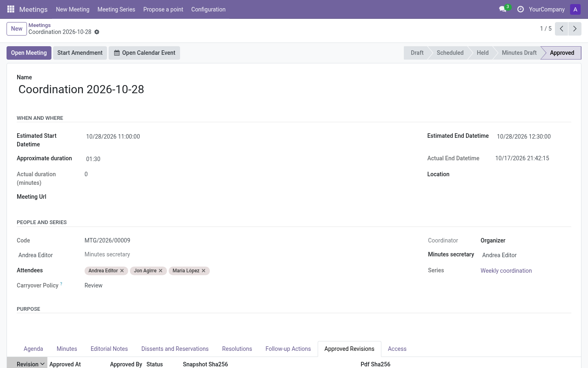Select the Minutes Draft status stage
The height and width of the screenshot is (368, 588).
tap(519, 53)
